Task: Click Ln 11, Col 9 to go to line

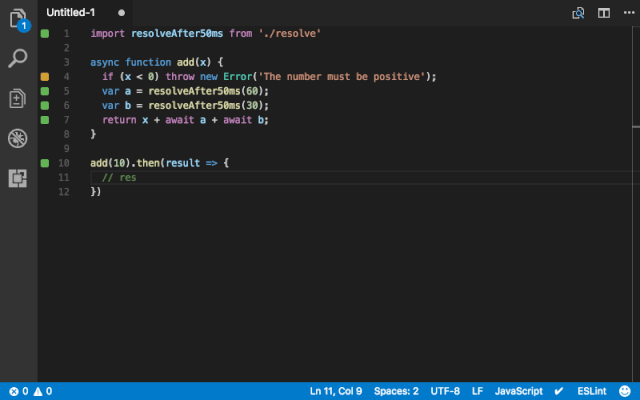Action: pos(336,391)
